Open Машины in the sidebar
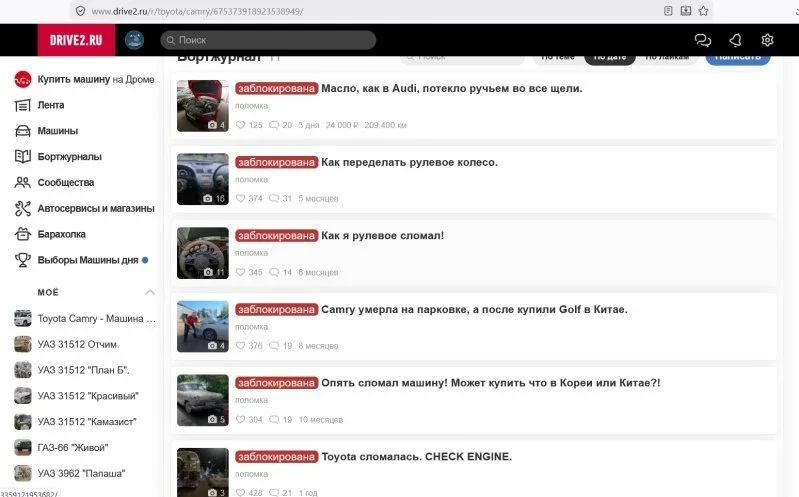The image size is (799, 497). click(x=58, y=131)
